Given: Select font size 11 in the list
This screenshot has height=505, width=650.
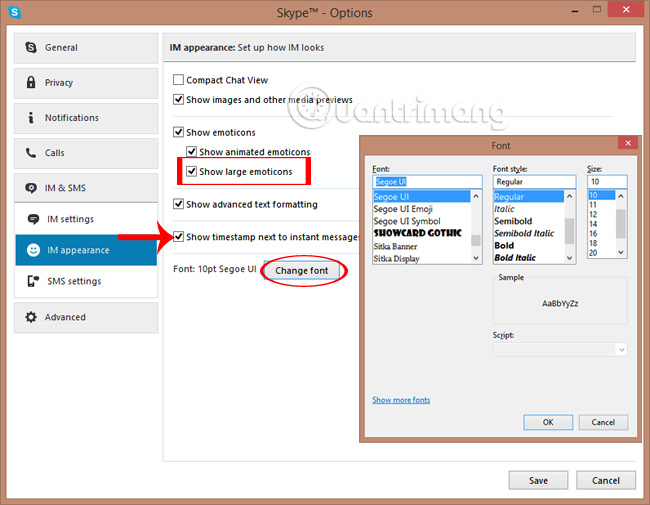Looking at the screenshot, I should 601,205.
